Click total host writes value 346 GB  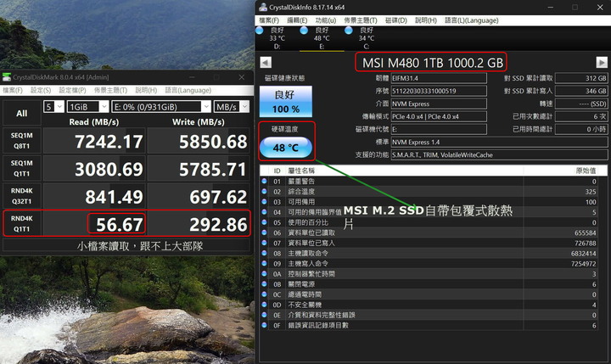[581, 91]
